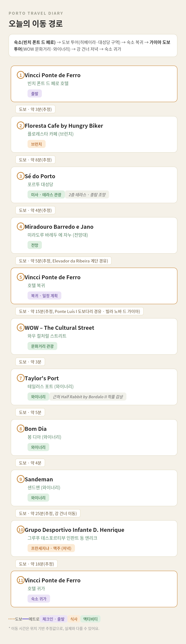Click the 액티비티 legend swatch
186x644 pixels.
(x=90, y=619)
